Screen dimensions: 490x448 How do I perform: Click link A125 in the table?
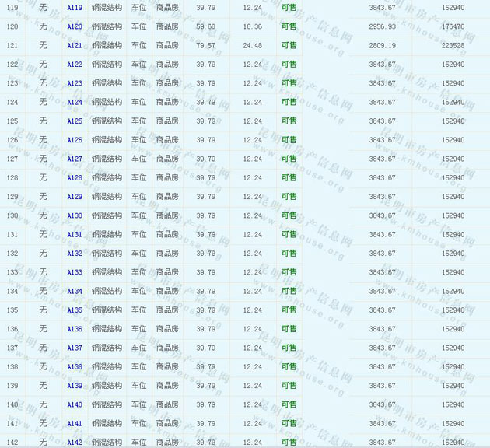tap(75, 121)
